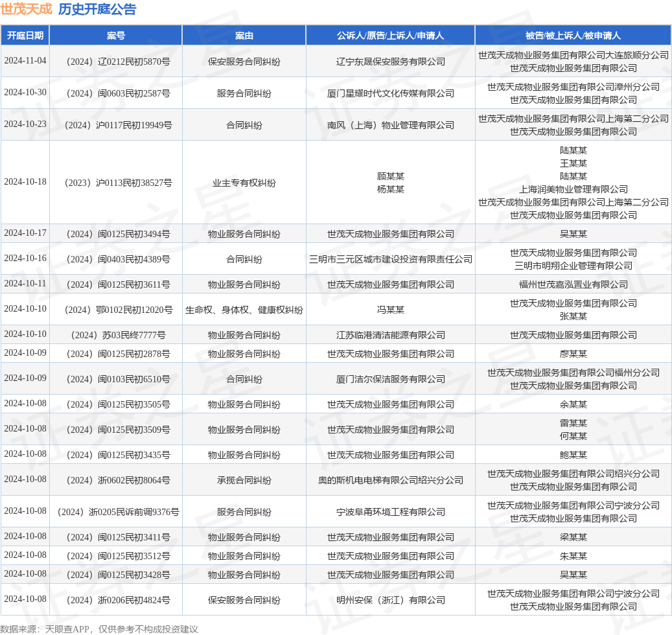This screenshot has height=635, width=672.
Task: Click defendant 三明市明翔企业管理有限公司
Action: (574, 266)
